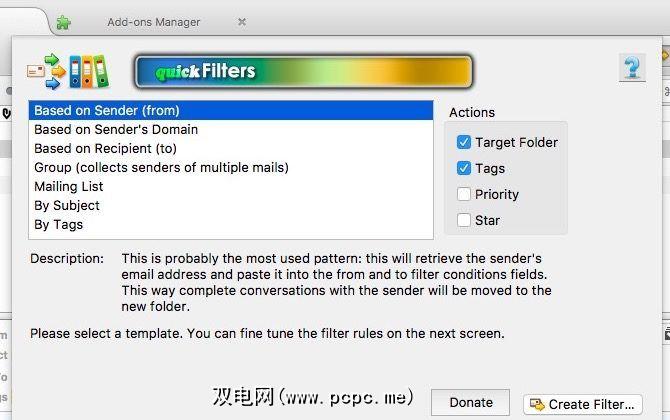This screenshot has width=670, height=420.
Task: Select 'Based on Sender (from)' template
Action: tap(107, 110)
